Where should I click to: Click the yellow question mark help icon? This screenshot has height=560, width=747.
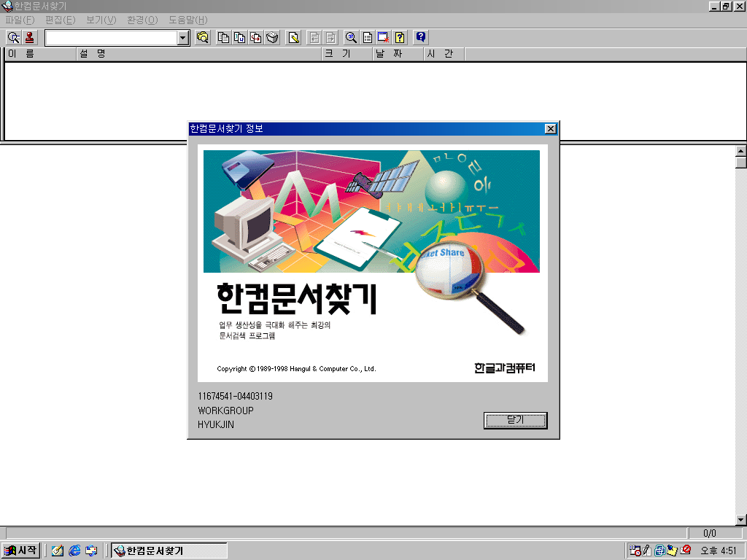pos(400,38)
